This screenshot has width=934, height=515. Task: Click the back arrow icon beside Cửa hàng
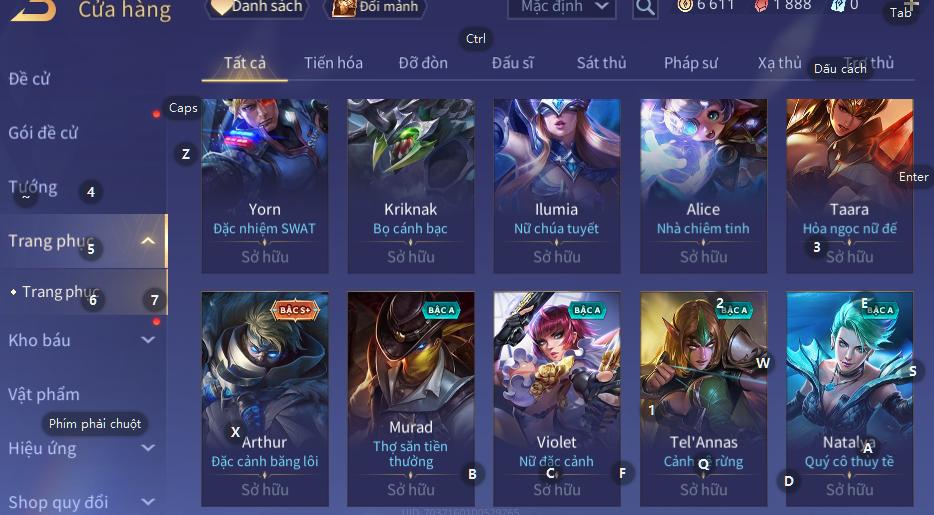(33, 10)
